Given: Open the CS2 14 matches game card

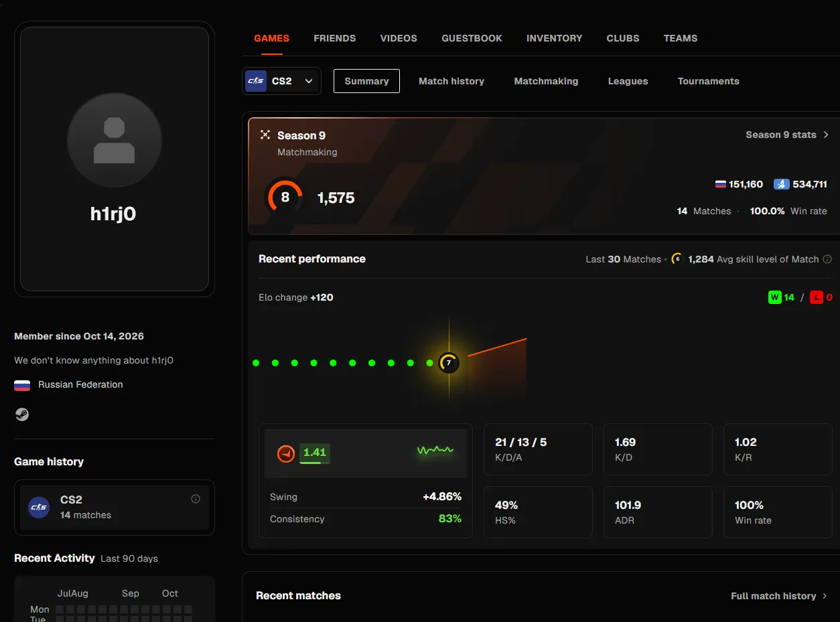Looking at the screenshot, I should (115, 508).
